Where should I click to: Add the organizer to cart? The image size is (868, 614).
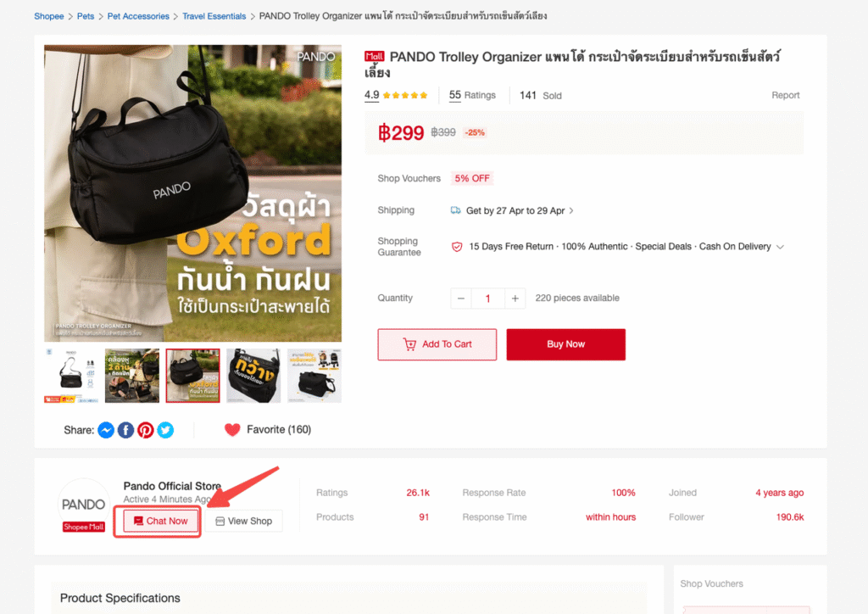pos(437,344)
